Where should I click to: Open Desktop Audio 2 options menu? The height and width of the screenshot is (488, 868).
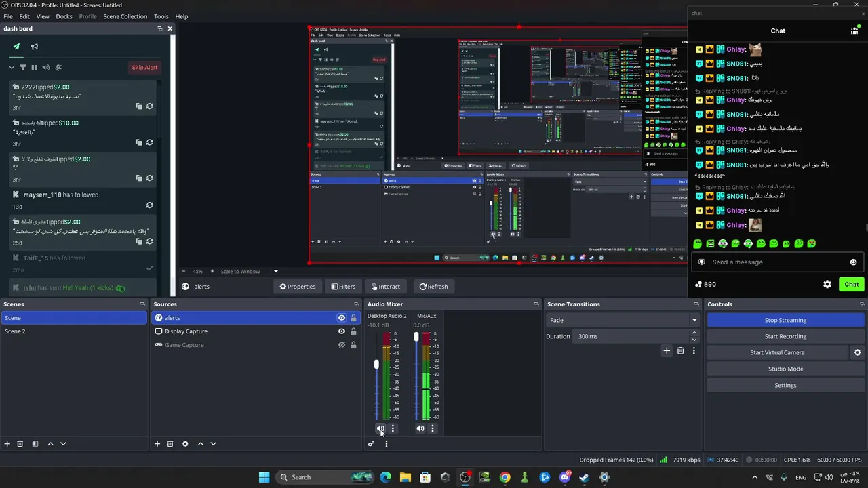(x=393, y=428)
